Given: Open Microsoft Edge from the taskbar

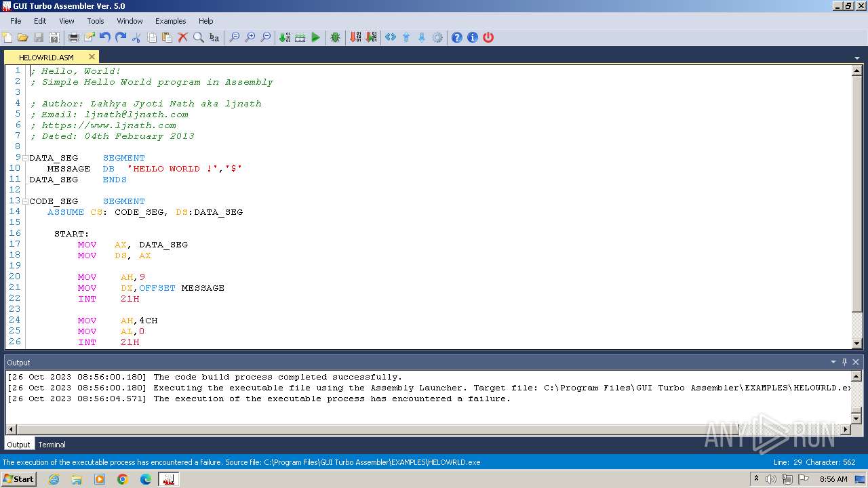Looking at the screenshot, I should 146,479.
